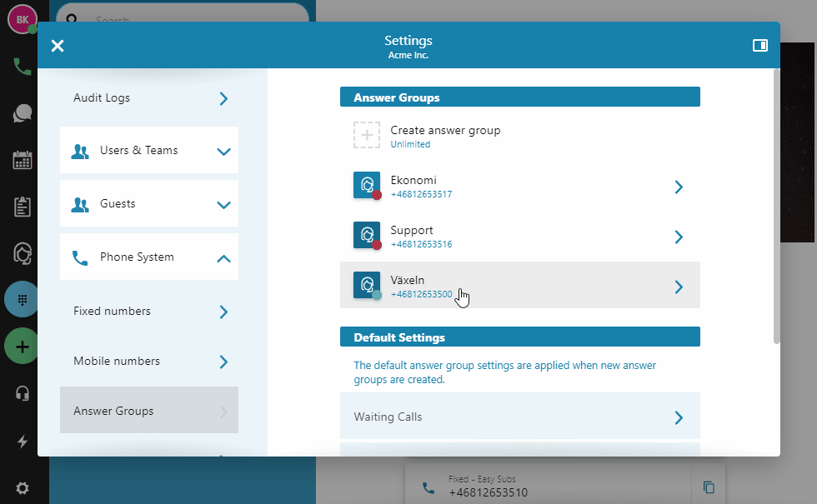The width and height of the screenshot is (817, 504).
Task: Expand the Users & Teams section
Action: pos(223,152)
